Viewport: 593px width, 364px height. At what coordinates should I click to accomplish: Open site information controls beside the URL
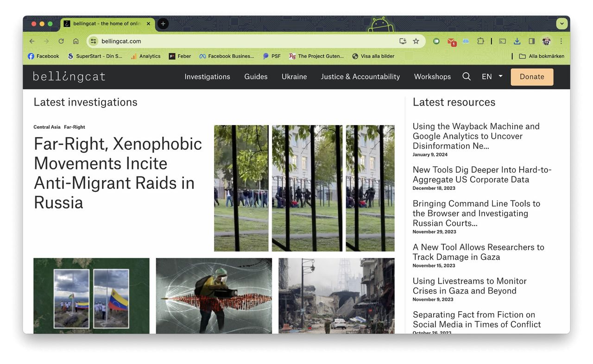pyautogui.click(x=94, y=41)
